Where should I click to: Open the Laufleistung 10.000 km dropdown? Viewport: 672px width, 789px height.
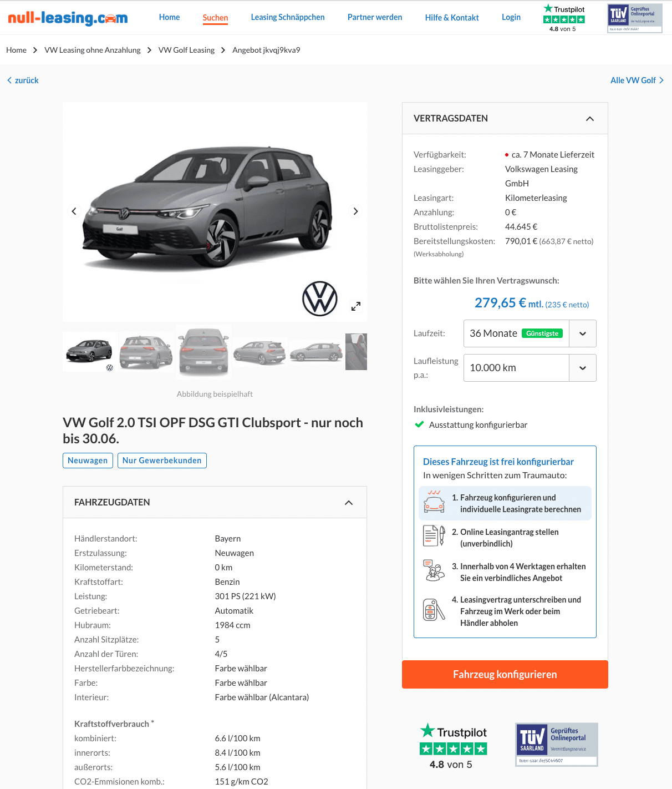pyautogui.click(x=530, y=368)
